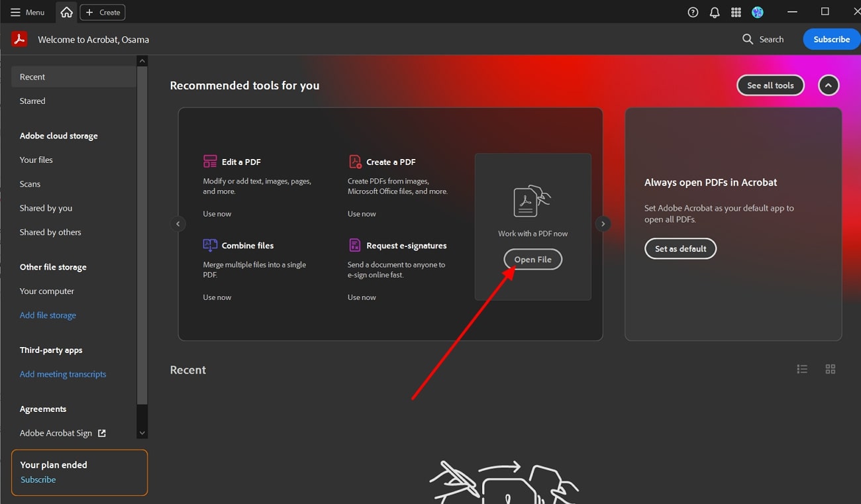This screenshot has width=861, height=504.
Task: Go to next tools carousel arrow
Action: pyautogui.click(x=603, y=224)
